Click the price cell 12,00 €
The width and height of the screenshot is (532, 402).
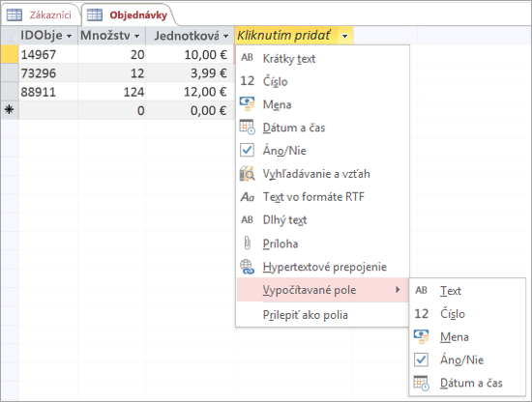coord(190,92)
